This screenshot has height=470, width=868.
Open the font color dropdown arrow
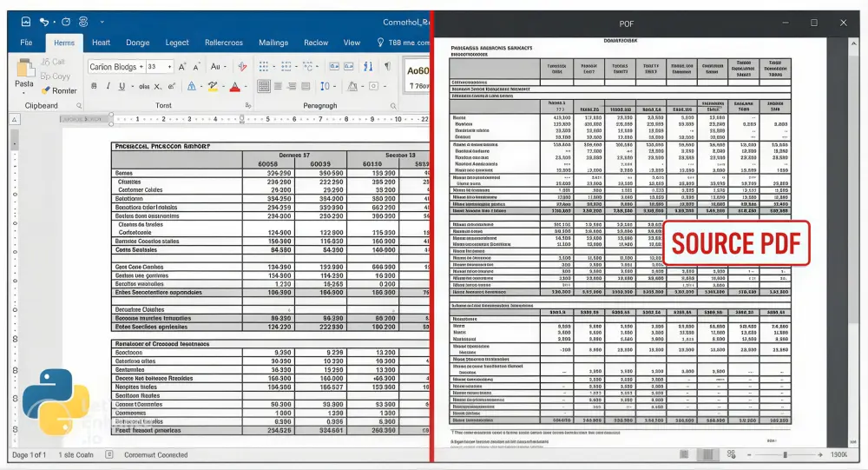[244, 87]
